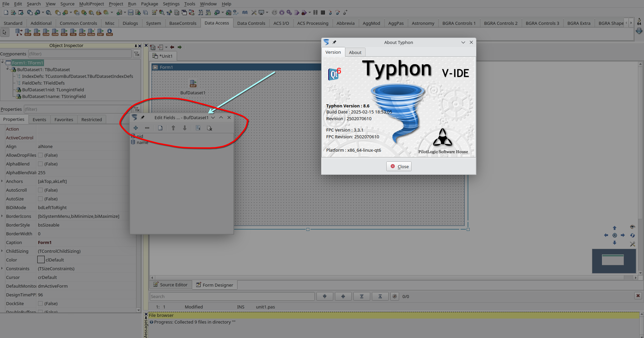Open the Source Editor tab
The image size is (644, 338).
coord(171,285)
